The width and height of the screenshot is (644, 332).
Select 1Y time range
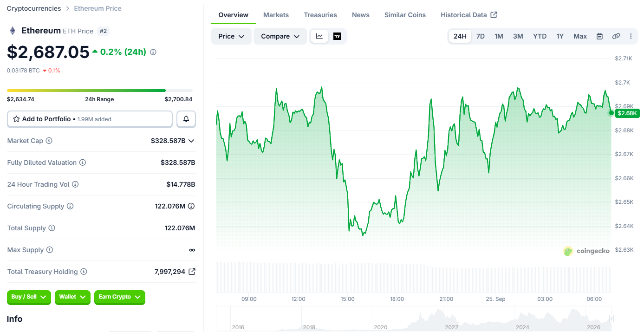(560, 36)
